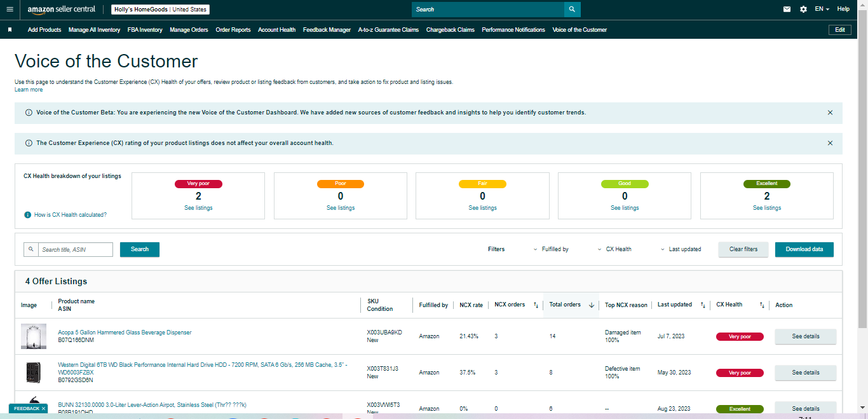Click Download data button
Viewport: 868px width, 419px height.
click(804, 249)
